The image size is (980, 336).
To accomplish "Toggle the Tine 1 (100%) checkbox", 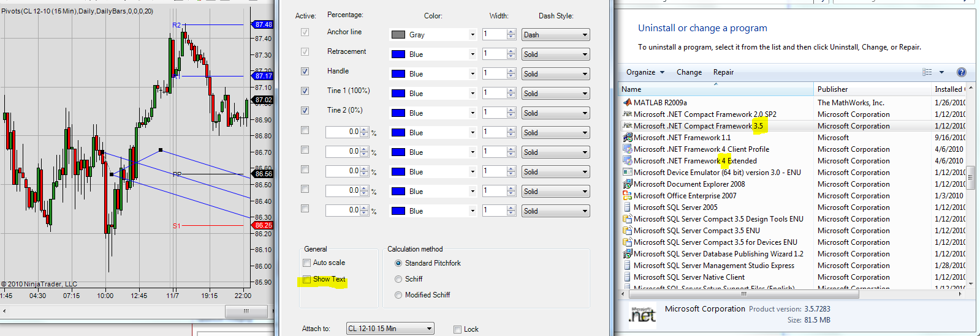I will 305,91.
